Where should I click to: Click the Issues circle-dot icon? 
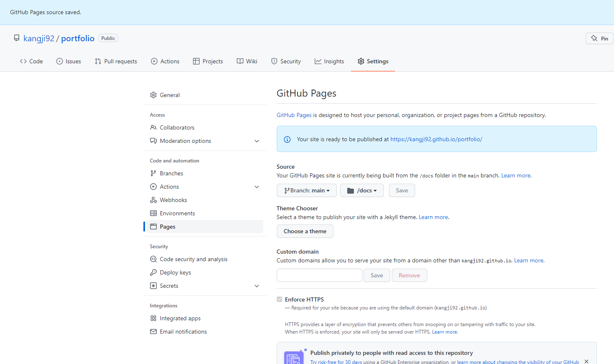pyautogui.click(x=60, y=61)
